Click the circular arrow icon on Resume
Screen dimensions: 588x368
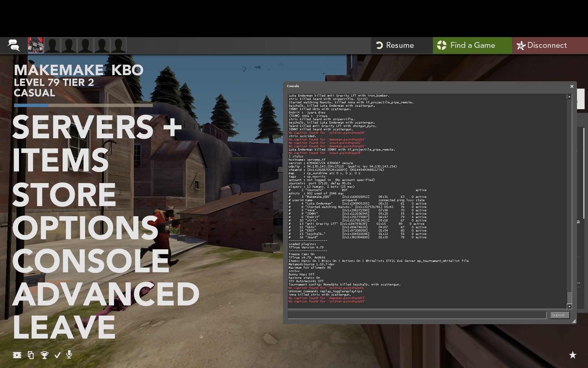379,45
